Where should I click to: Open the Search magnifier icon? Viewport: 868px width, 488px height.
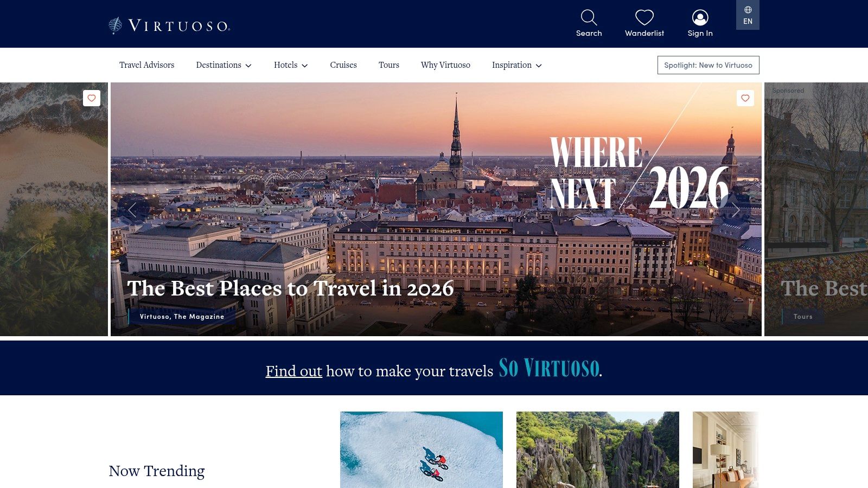tap(589, 18)
